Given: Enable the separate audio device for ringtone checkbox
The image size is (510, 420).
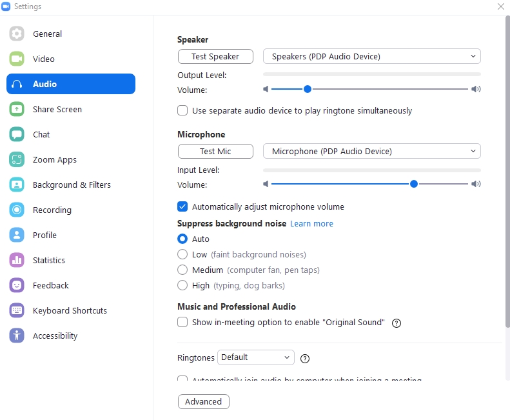Looking at the screenshot, I should [x=182, y=111].
